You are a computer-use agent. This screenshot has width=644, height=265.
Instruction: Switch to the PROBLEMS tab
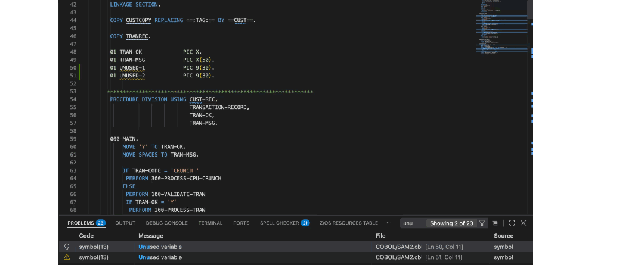(x=80, y=223)
